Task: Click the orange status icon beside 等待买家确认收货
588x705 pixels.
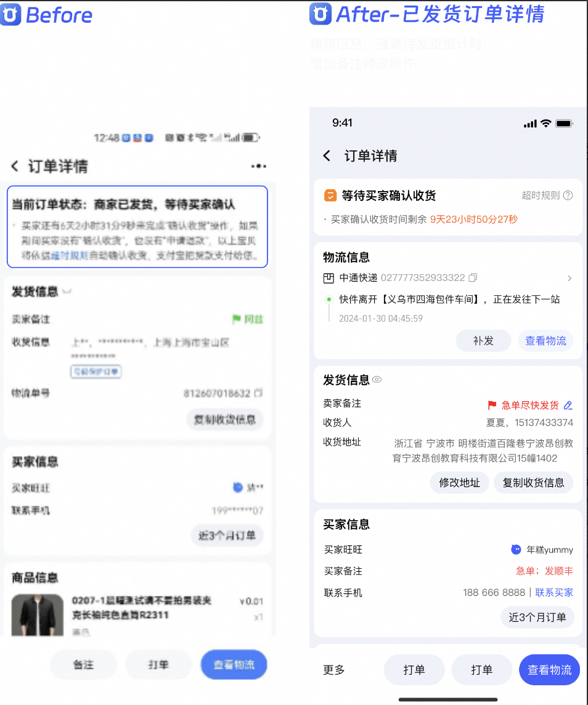Action: point(330,195)
